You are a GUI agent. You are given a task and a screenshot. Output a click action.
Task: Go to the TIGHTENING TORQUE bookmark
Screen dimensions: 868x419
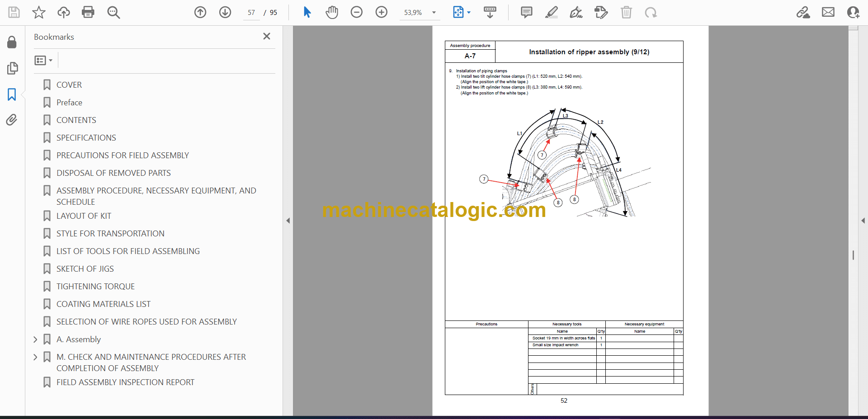click(x=95, y=287)
